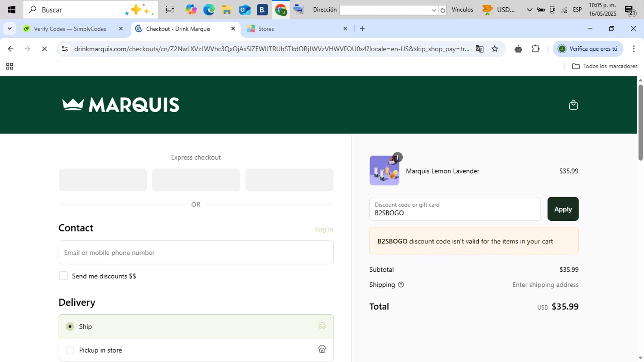644x362 pixels.
Task: Open the translate page icon
Action: coord(480,49)
